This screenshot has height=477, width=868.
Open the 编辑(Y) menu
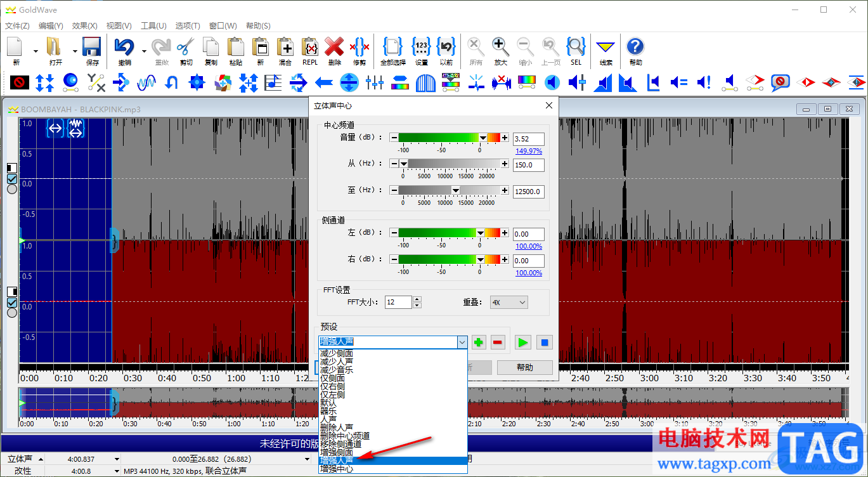coord(51,26)
